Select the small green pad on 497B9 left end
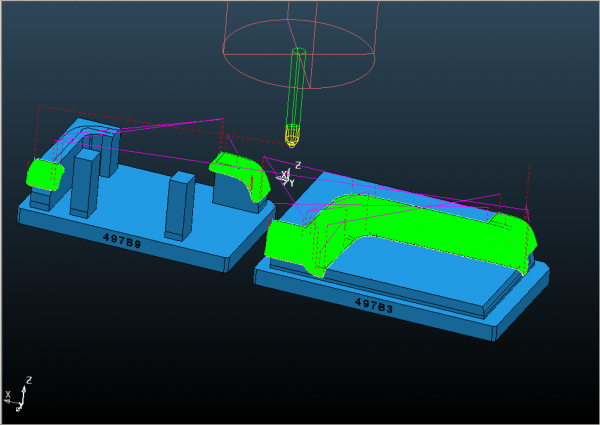Screen dimensions: 600x425 click(x=44, y=174)
